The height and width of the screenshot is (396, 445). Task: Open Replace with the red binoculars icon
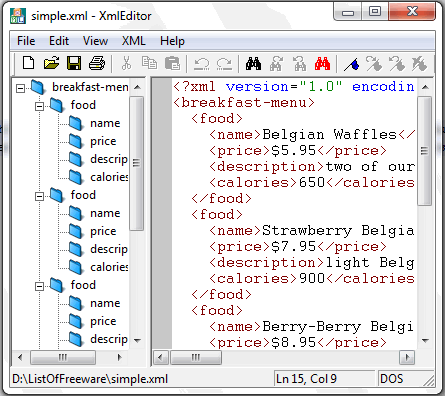click(x=322, y=63)
